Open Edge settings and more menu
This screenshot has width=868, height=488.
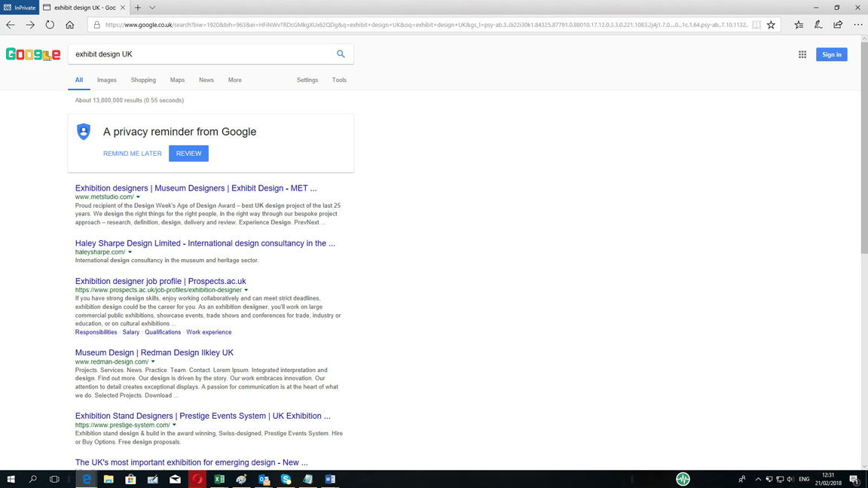pyautogui.click(x=857, y=25)
